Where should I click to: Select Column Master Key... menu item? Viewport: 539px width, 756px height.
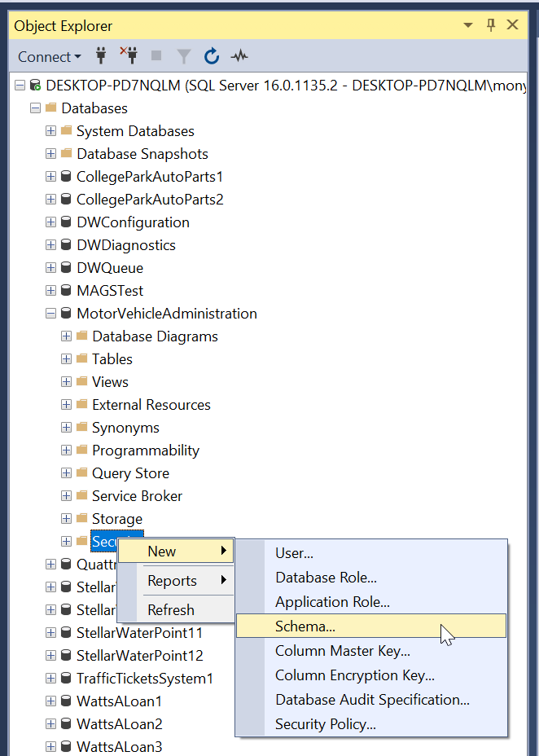tap(371, 650)
